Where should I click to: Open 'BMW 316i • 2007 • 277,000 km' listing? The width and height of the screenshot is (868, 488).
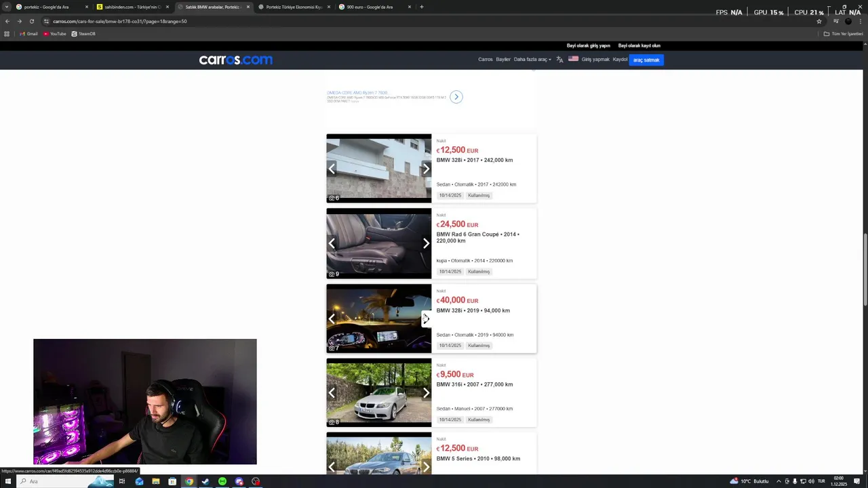tap(475, 384)
